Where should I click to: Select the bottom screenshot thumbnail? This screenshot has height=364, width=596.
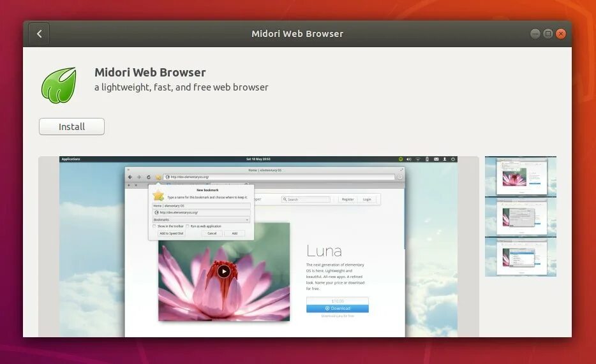click(x=520, y=257)
